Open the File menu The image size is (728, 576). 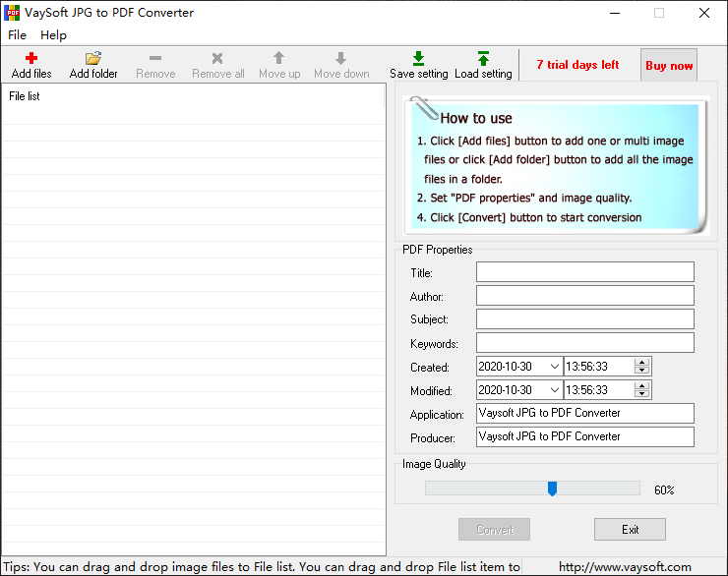tap(17, 35)
